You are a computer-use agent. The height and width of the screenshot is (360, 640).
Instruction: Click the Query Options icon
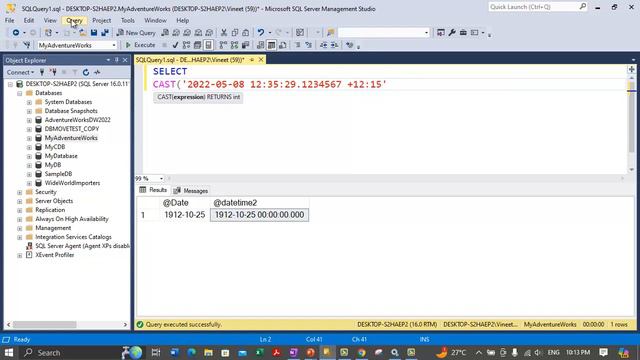(x=197, y=45)
